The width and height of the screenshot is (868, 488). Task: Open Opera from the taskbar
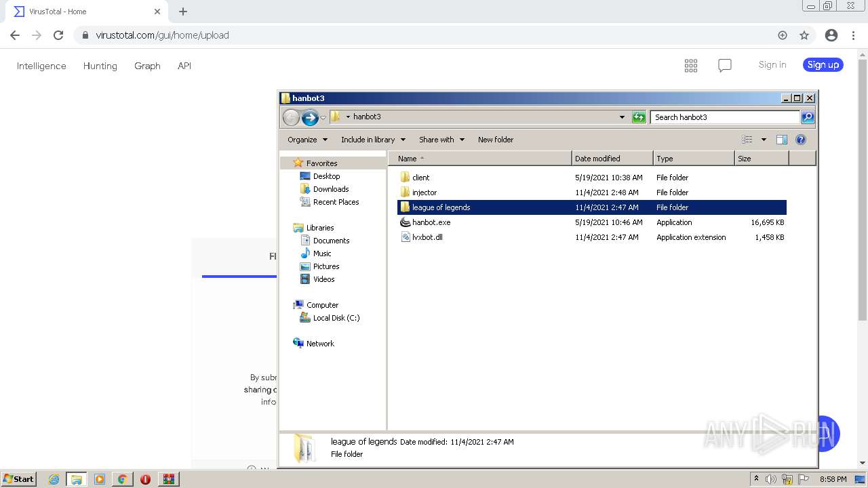pos(145,479)
